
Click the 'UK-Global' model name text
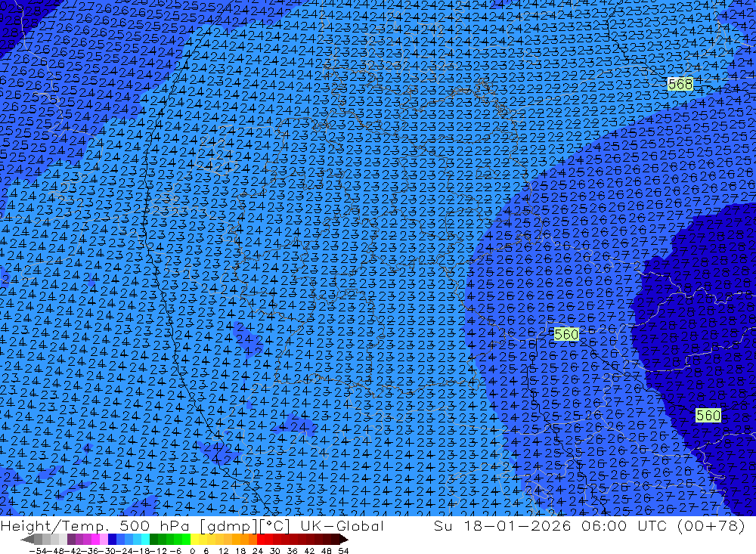(342, 526)
